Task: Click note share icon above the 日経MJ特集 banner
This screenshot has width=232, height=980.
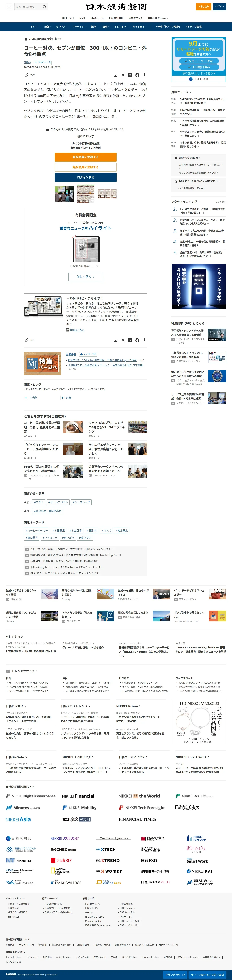Action: (123, 340)
